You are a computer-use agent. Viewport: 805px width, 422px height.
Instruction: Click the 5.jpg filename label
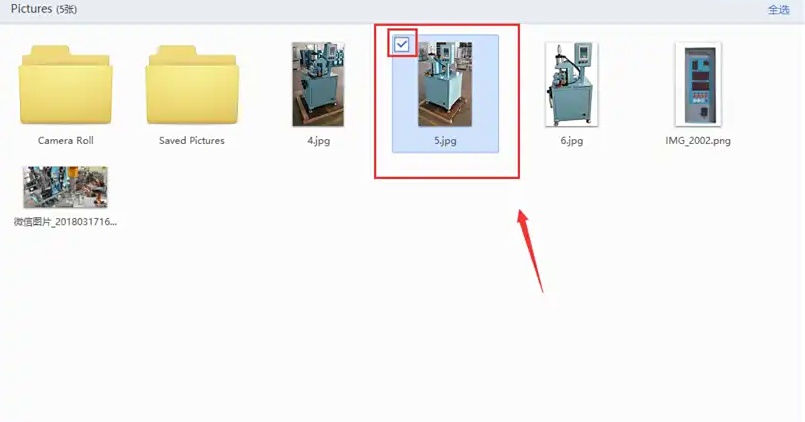coord(445,141)
